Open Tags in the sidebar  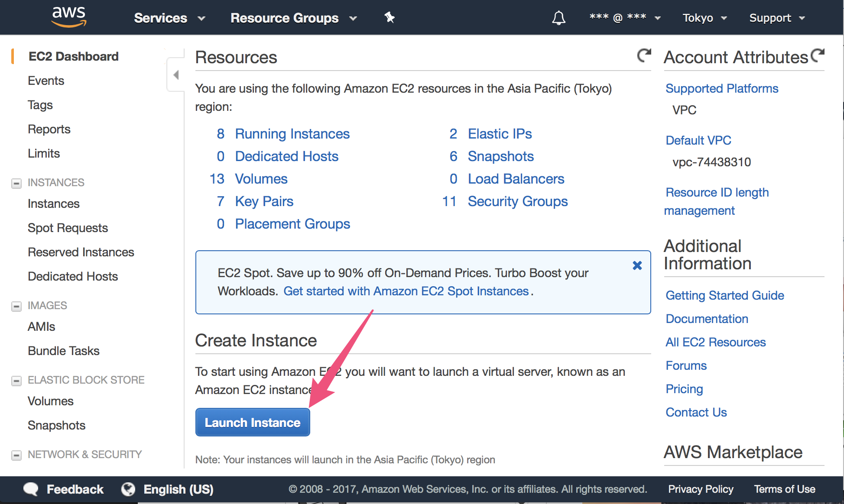(x=40, y=105)
